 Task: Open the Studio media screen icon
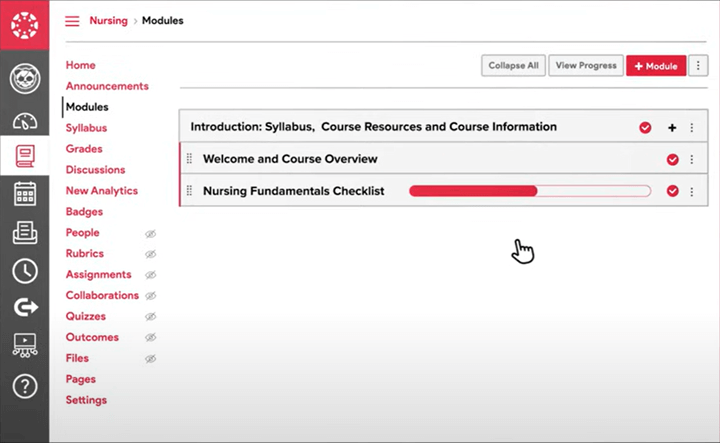coord(25,345)
